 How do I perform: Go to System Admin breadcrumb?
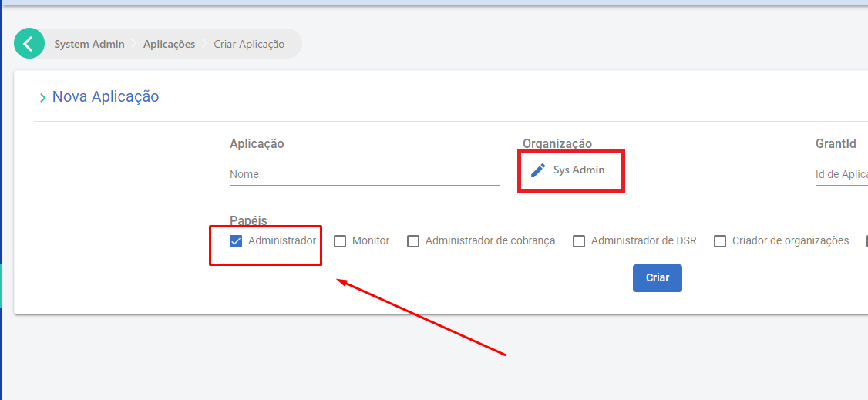(89, 44)
